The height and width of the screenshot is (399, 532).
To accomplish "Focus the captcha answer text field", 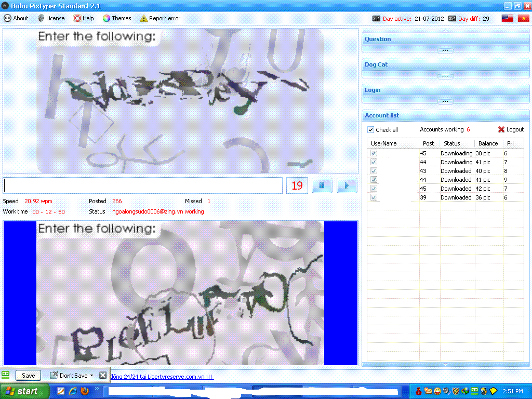I will (x=143, y=185).
